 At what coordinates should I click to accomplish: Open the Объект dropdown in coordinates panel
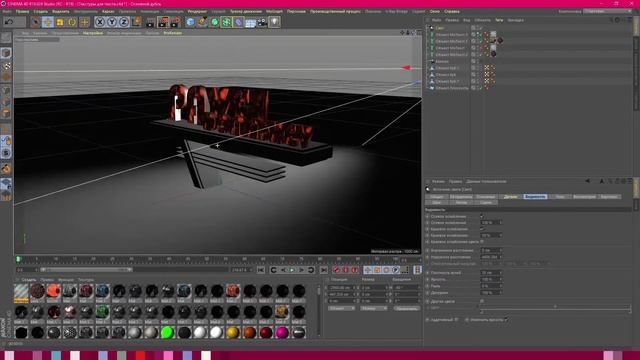(341, 309)
